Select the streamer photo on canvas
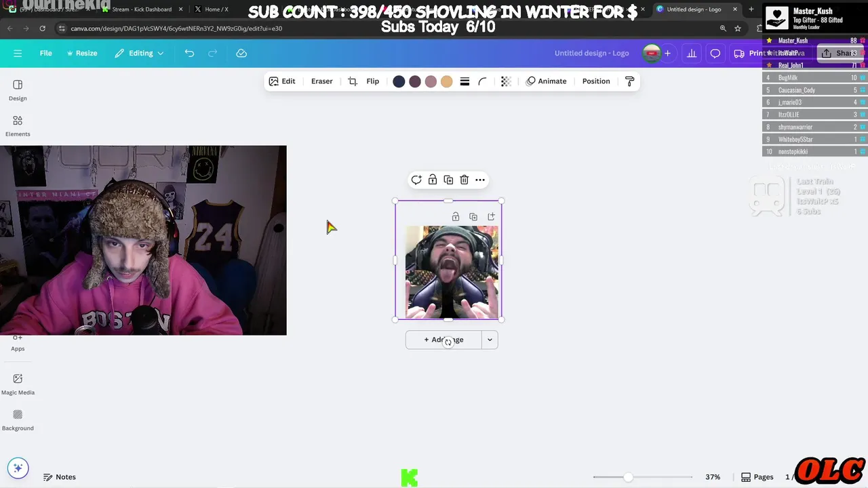Screen dimensions: 868x488 pyautogui.click(x=452, y=272)
